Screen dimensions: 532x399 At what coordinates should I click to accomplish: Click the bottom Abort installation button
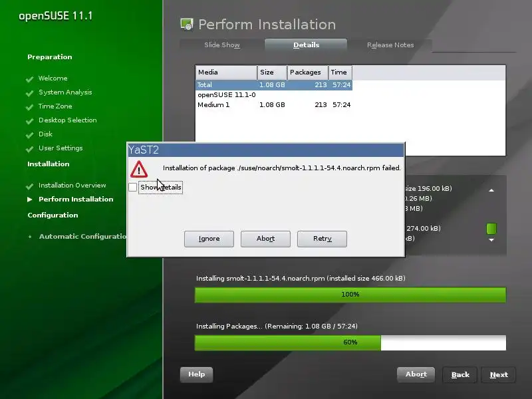tap(416, 374)
